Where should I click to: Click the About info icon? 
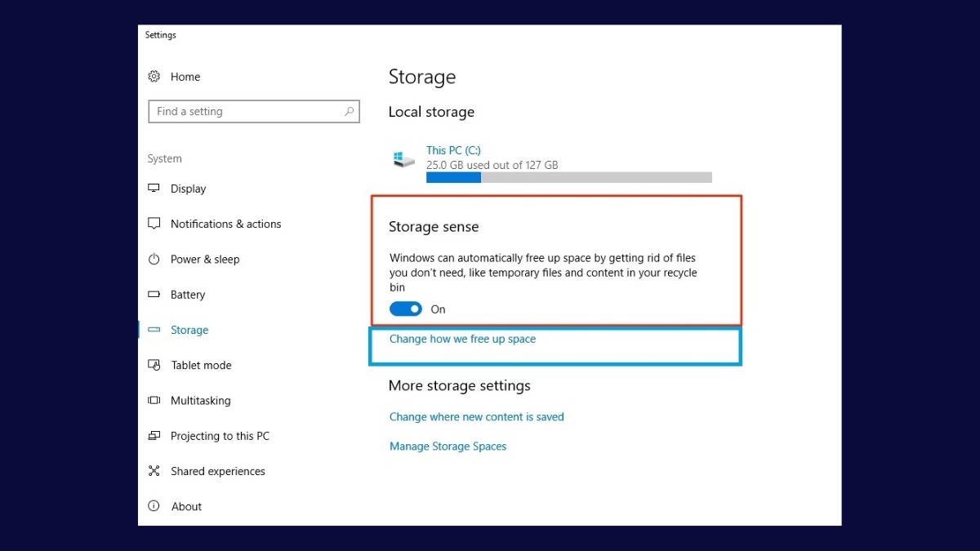(154, 506)
